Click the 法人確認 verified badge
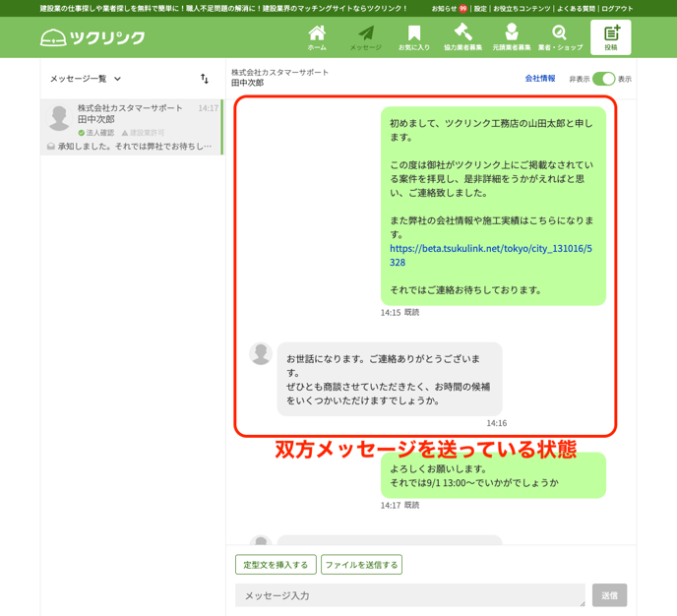 coord(96,133)
